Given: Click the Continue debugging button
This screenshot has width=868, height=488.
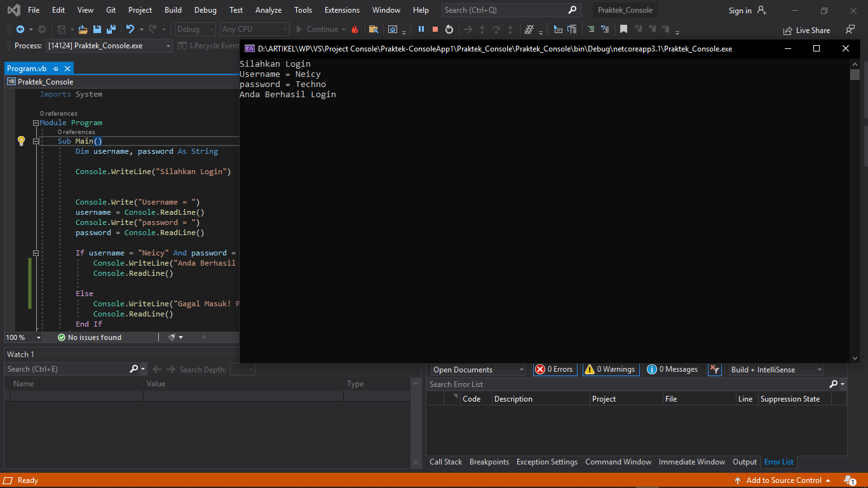Looking at the screenshot, I should coord(320,29).
